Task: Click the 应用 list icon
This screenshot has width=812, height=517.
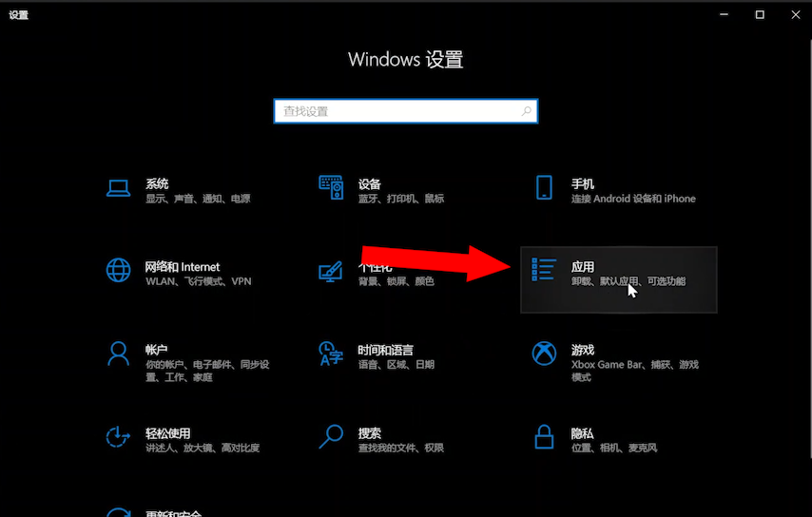Action: point(544,270)
